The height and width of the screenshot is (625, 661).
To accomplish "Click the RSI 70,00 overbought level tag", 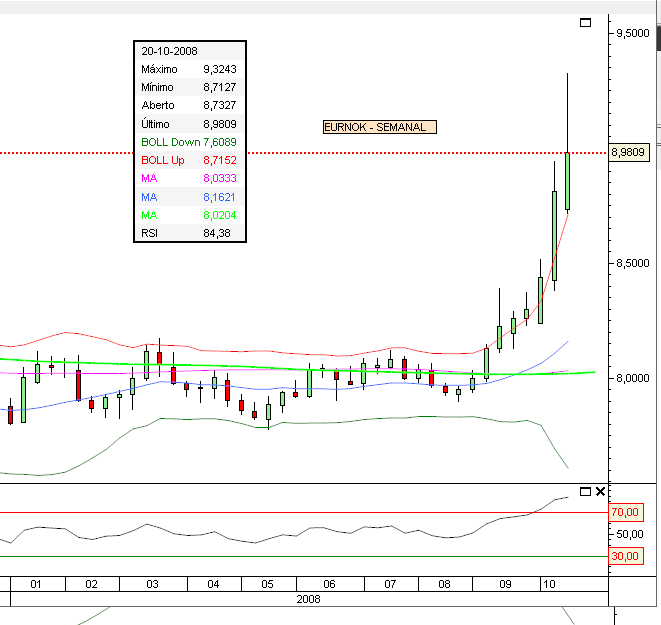I will point(626,512).
